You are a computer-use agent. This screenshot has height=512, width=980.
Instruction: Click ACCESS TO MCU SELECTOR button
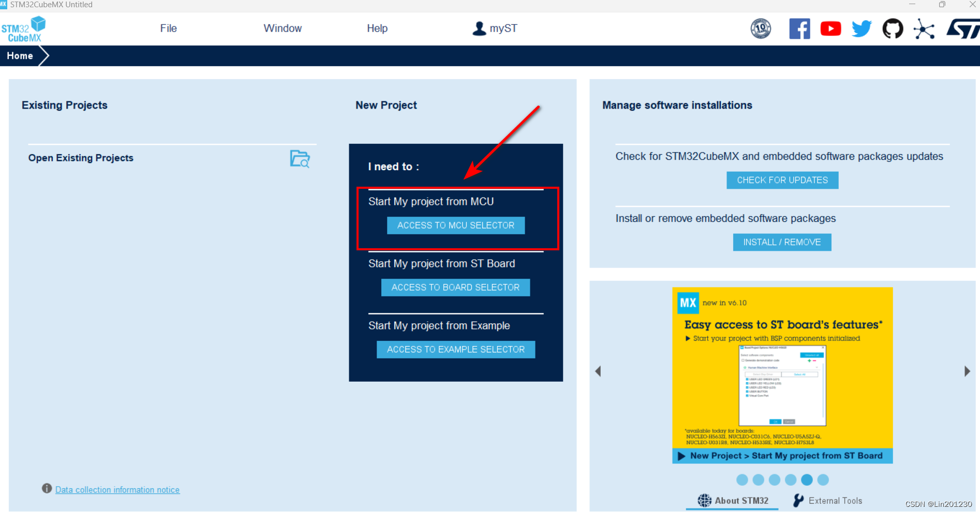[456, 225]
